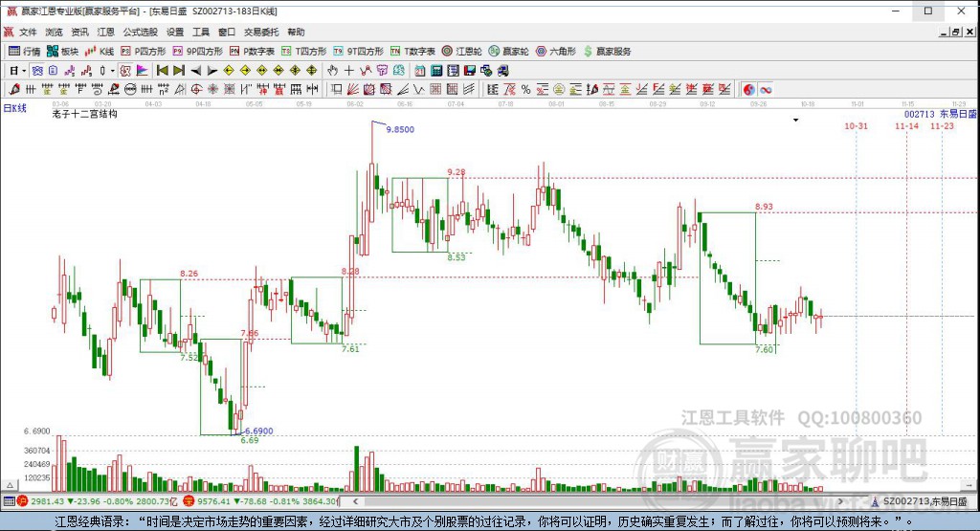Open the 9T四方形 tool
The height and width of the screenshot is (531, 980).
click(x=358, y=52)
